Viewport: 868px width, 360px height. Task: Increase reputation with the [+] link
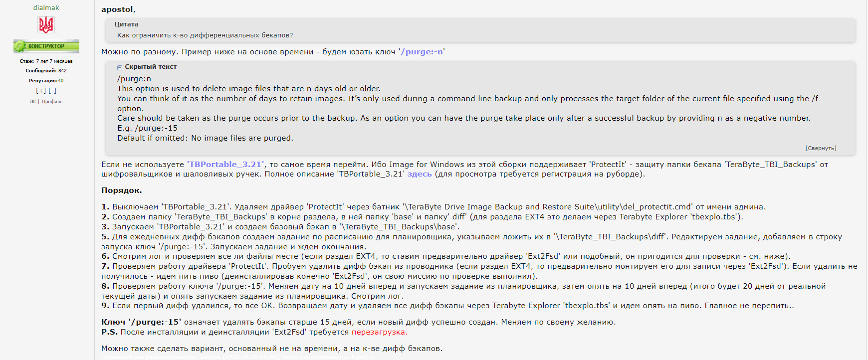(x=41, y=91)
